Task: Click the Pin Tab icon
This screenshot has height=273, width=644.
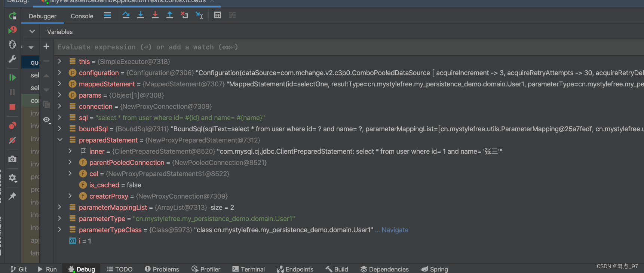Action: click(x=12, y=196)
